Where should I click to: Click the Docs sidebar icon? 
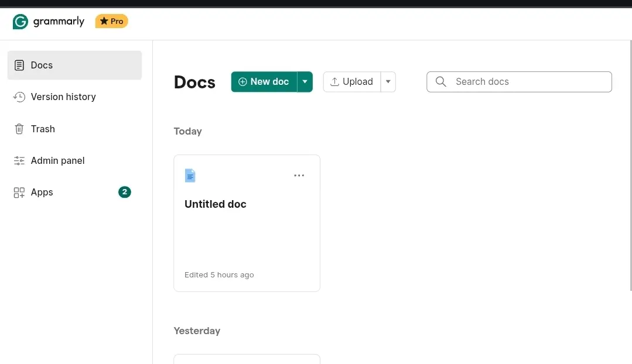(19, 65)
